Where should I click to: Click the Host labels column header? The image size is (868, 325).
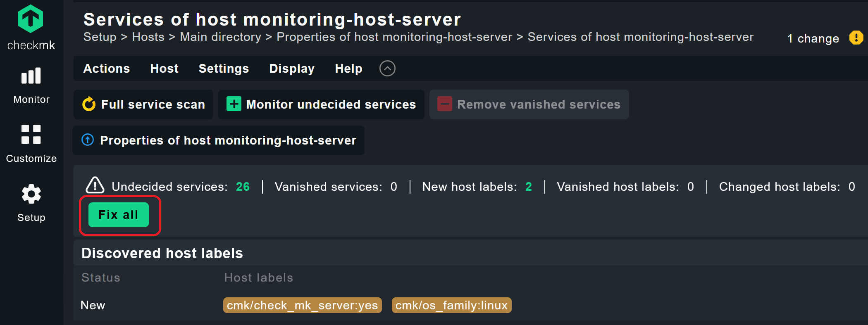(x=259, y=278)
